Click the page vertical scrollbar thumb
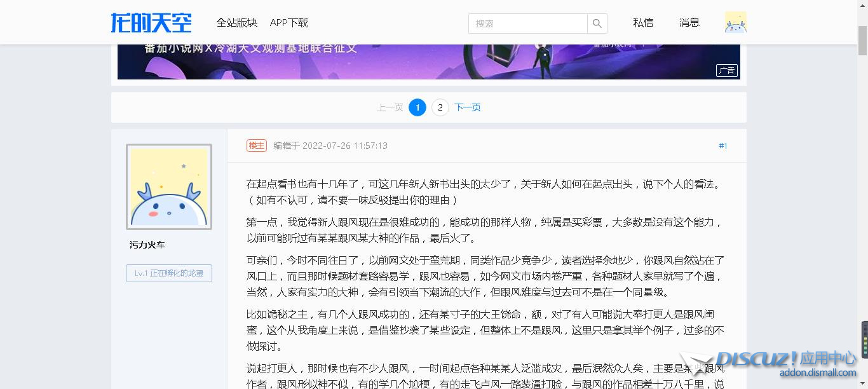 [x=863, y=41]
